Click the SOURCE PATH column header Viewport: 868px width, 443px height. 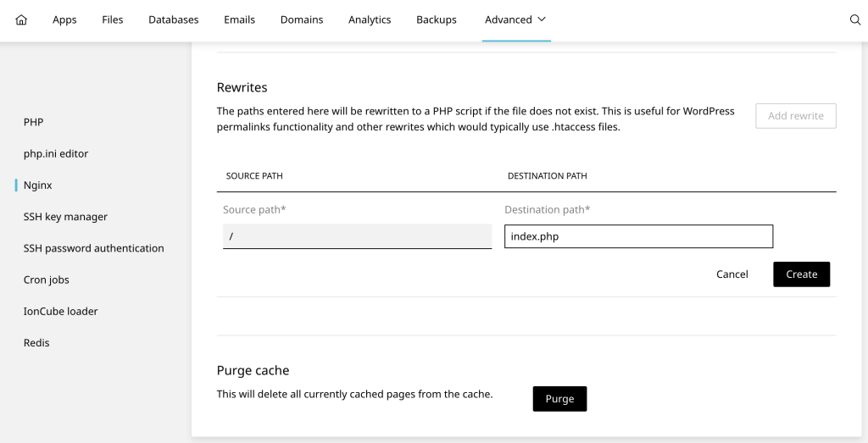254,176
